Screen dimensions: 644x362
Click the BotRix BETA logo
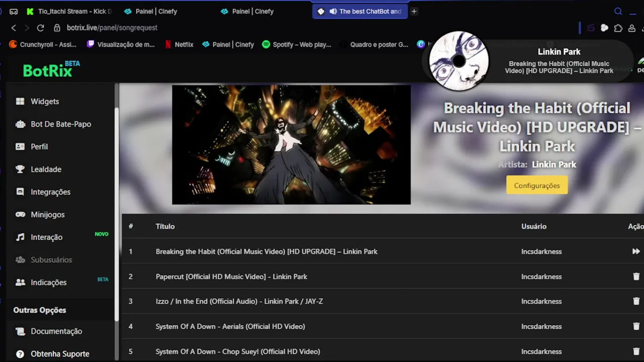[51, 69]
